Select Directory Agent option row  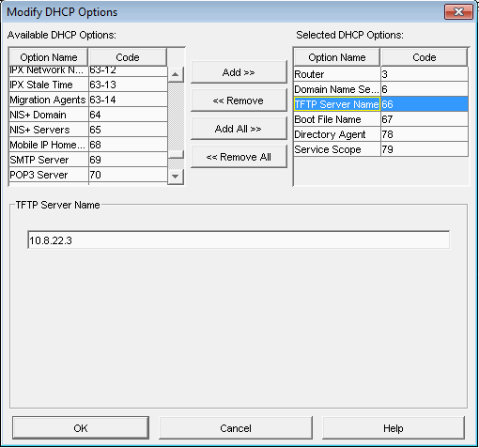click(x=381, y=134)
